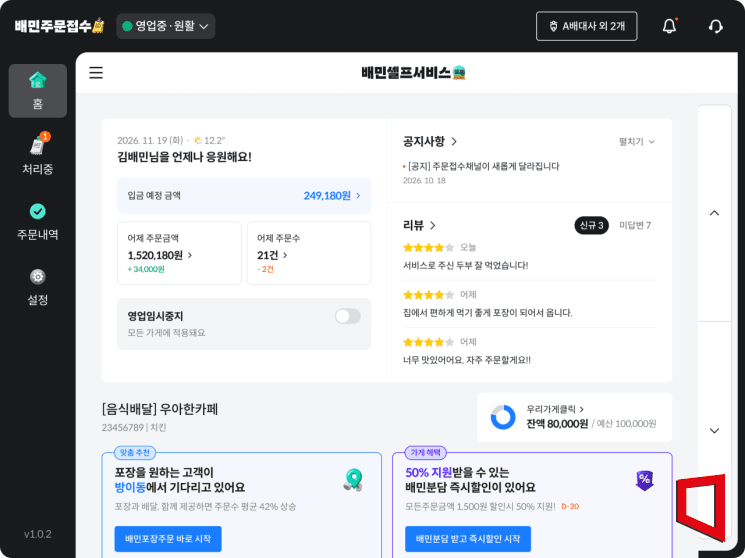Open customer support headset icon
Screen dimensions: 745x558
click(715, 26)
